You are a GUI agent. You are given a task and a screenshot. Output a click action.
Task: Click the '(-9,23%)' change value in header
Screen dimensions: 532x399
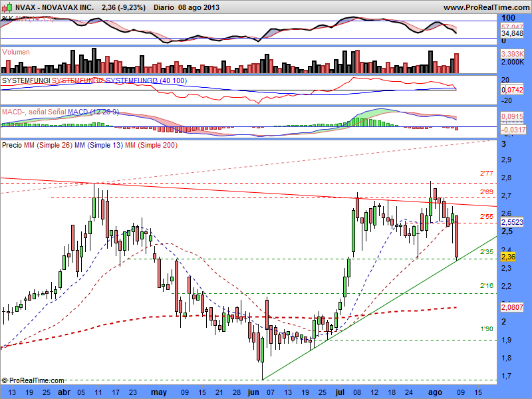coord(132,7)
